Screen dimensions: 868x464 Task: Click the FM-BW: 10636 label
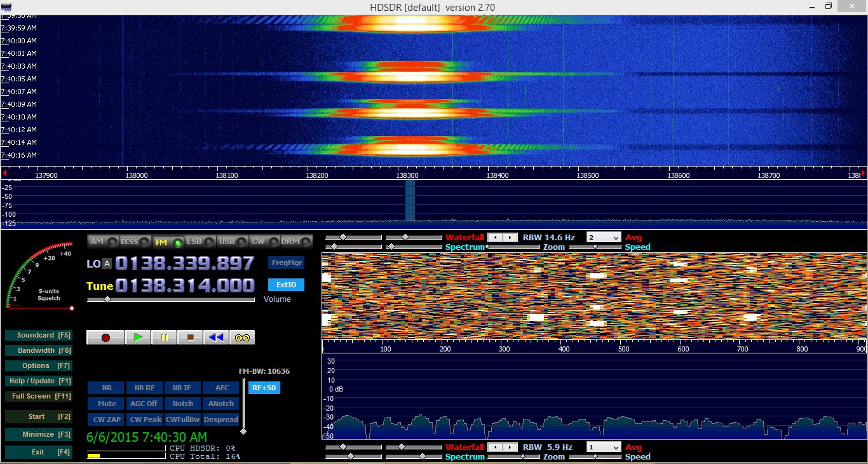click(x=264, y=371)
